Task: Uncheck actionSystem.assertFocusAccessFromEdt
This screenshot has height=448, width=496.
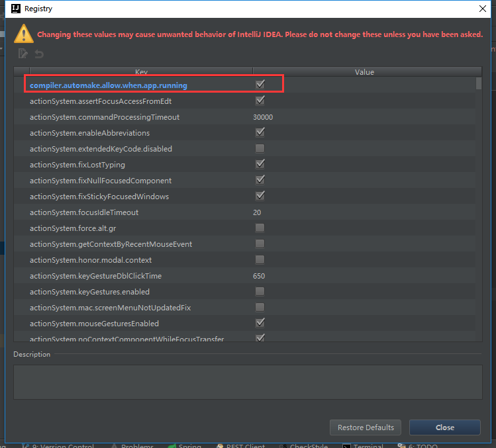Action: pyautogui.click(x=260, y=101)
